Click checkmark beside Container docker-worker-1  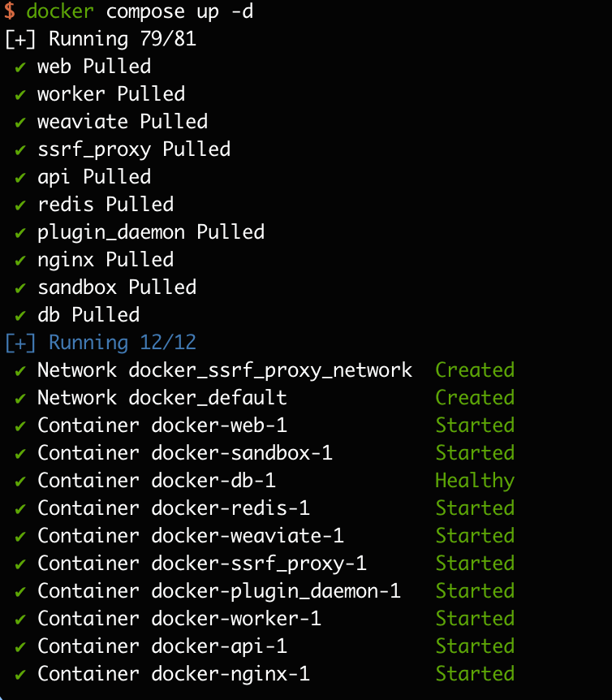click(20, 619)
